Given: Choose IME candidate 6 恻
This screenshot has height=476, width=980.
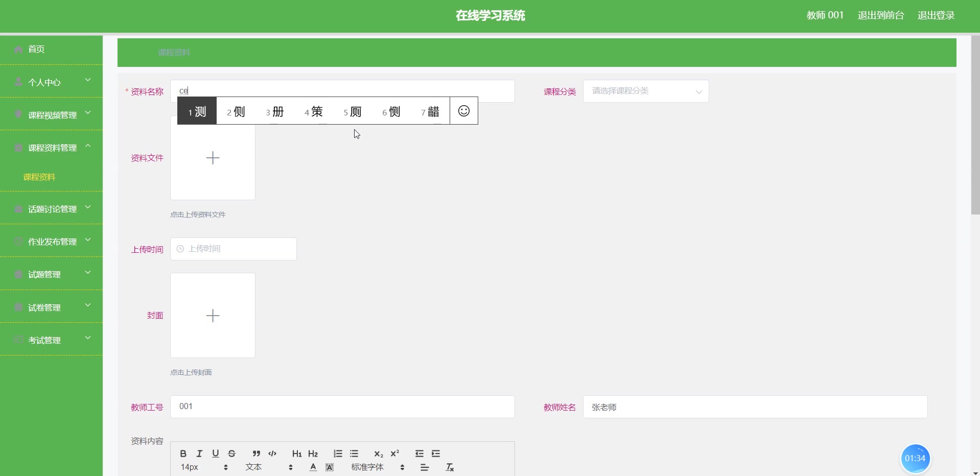Looking at the screenshot, I should click(391, 111).
